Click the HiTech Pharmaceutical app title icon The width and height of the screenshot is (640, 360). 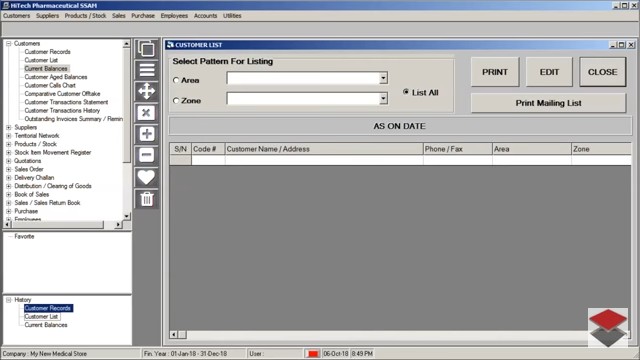click(6, 5)
